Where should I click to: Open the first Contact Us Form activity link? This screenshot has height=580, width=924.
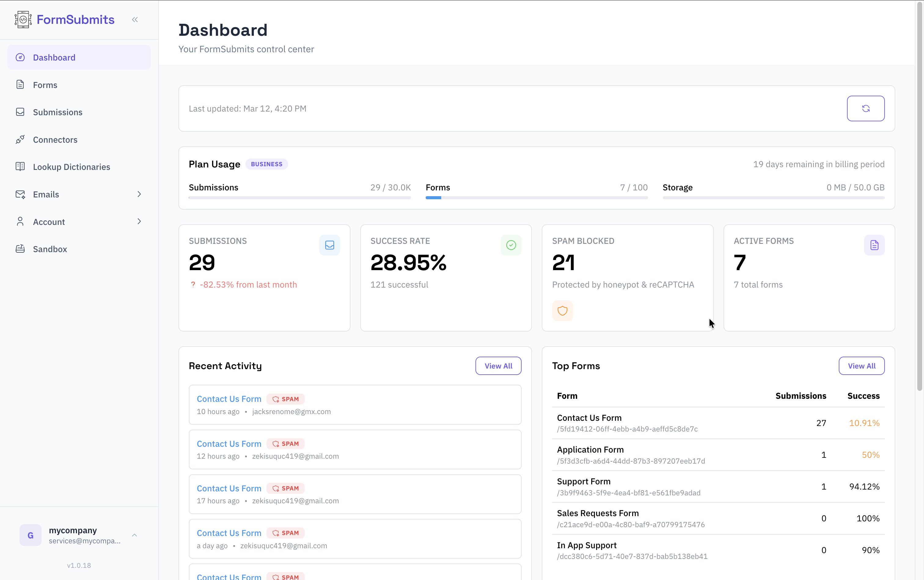coord(229,399)
